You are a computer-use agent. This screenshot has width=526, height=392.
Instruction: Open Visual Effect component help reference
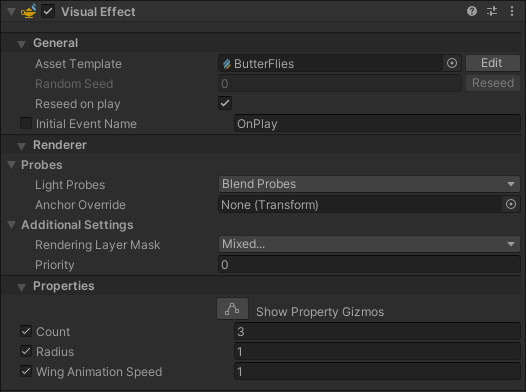tap(472, 11)
